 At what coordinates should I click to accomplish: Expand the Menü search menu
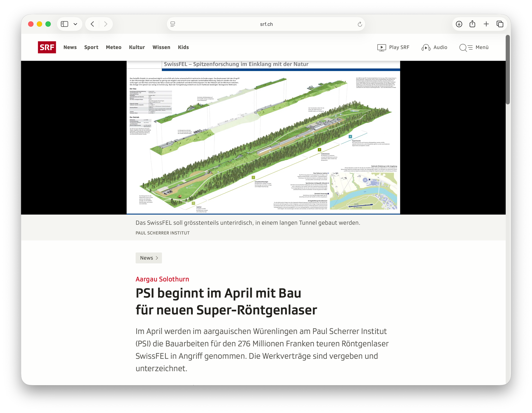pyautogui.click(x=474, y=47)
